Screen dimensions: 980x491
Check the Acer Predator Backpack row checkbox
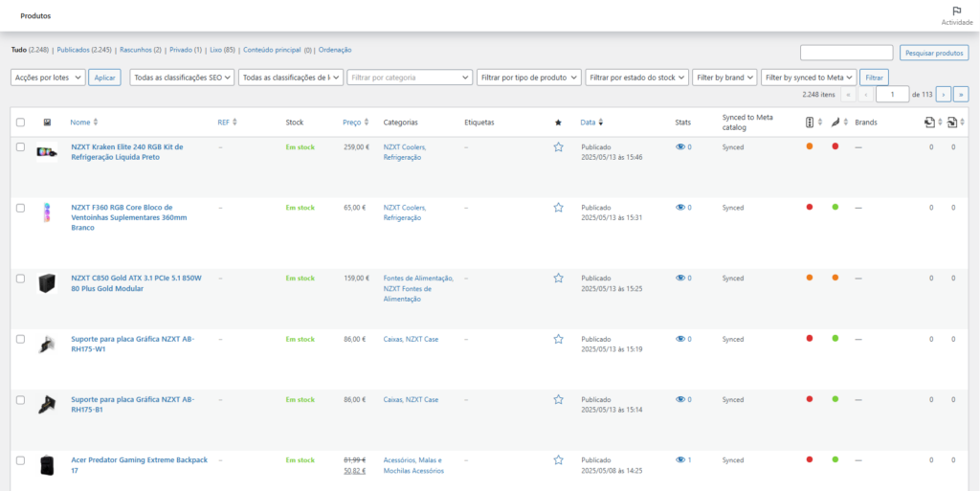tap(21, 459)
